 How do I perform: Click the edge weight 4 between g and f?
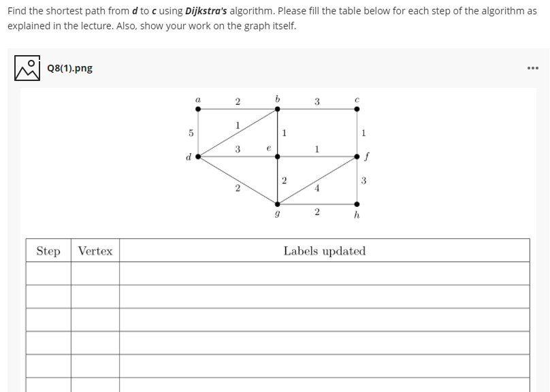(317, 189)
